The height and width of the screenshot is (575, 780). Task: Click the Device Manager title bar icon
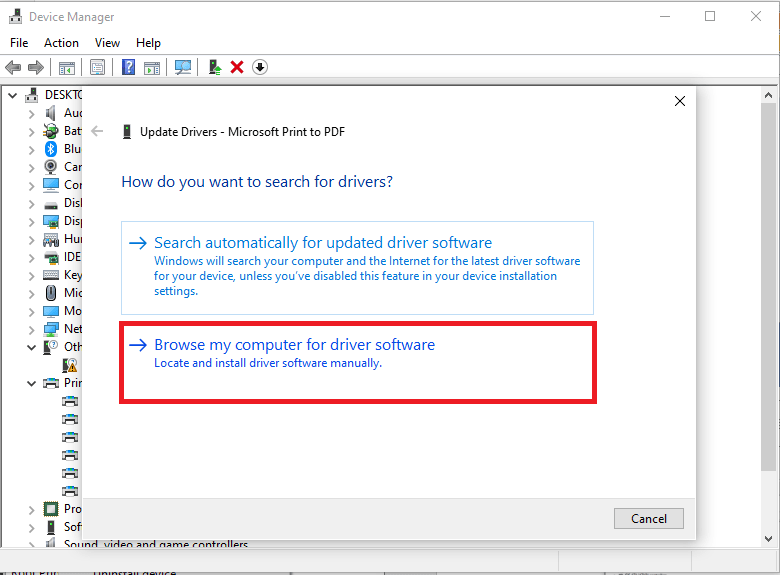pos(15,16)
